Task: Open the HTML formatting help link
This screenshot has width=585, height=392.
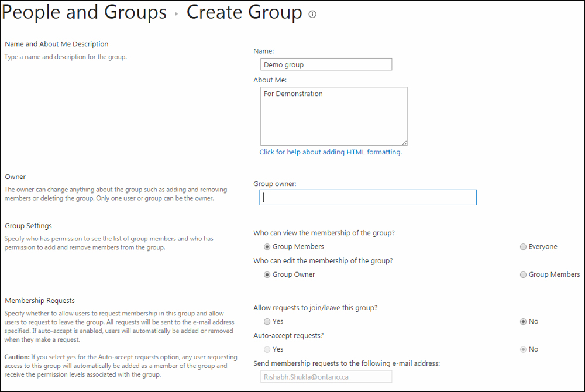Action: pos(331,152)
